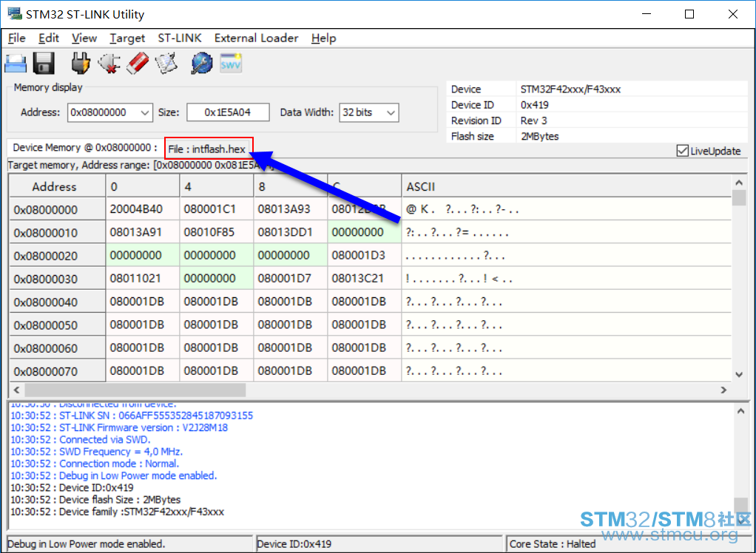Open Program and verify toolbar icon
This screenshot has height=553, width=756.
coord(167,63)
